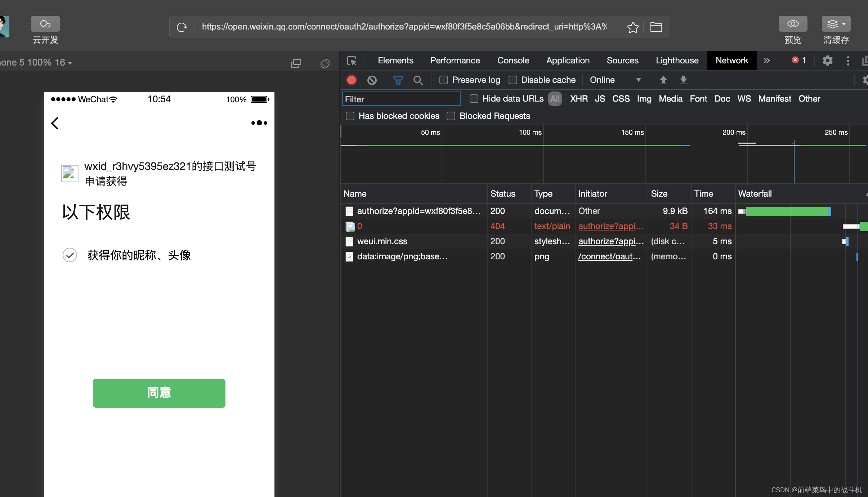Select the Network tab
The height and width of the screenshot is (497, 868).
coord(732,61)
